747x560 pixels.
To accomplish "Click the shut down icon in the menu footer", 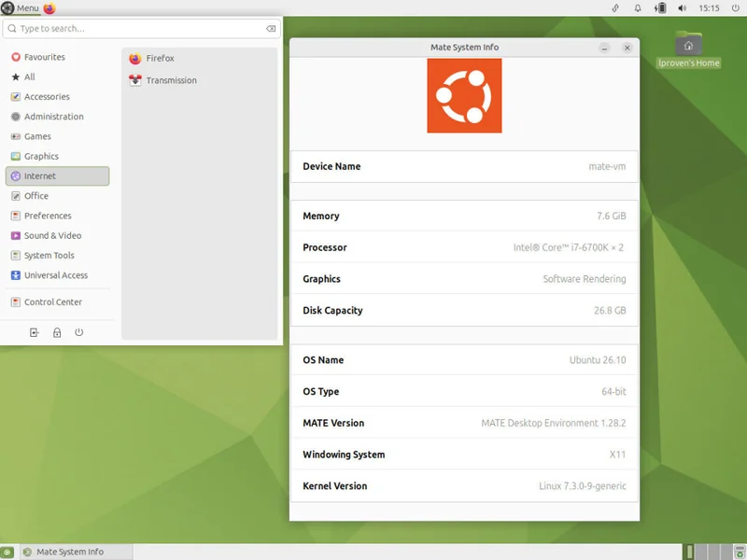I will tap(79, 332).
